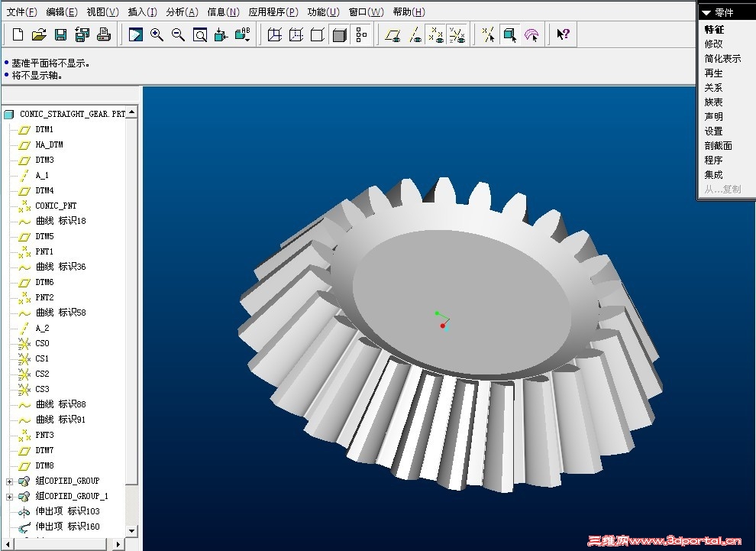Toggle coordinate systems display
Viewport: 756px width, 551px height.
(457, 34)
